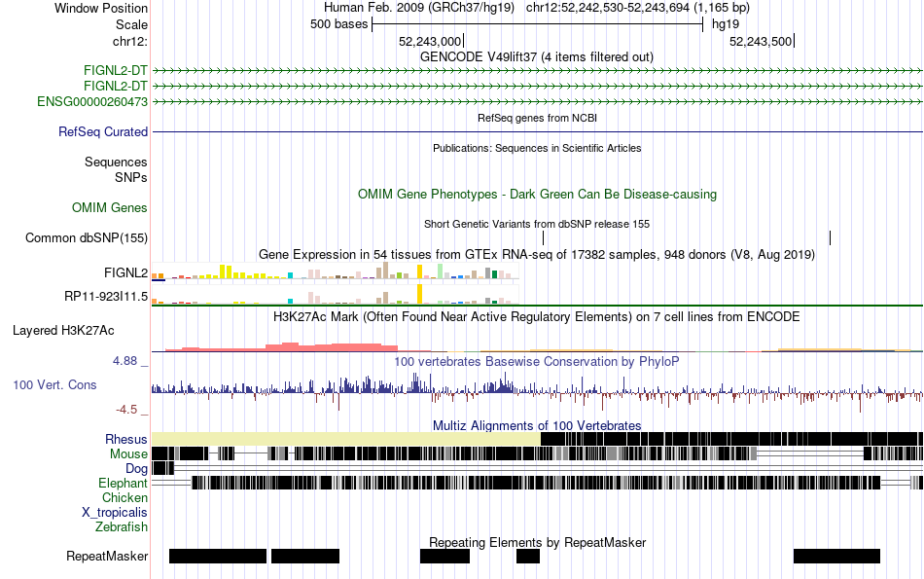Select the Elephant alignment row label

click(x=124, y=483)
